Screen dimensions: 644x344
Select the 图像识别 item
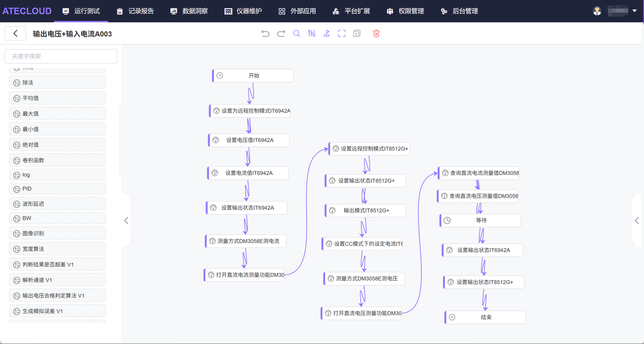(x=57, y=233)
